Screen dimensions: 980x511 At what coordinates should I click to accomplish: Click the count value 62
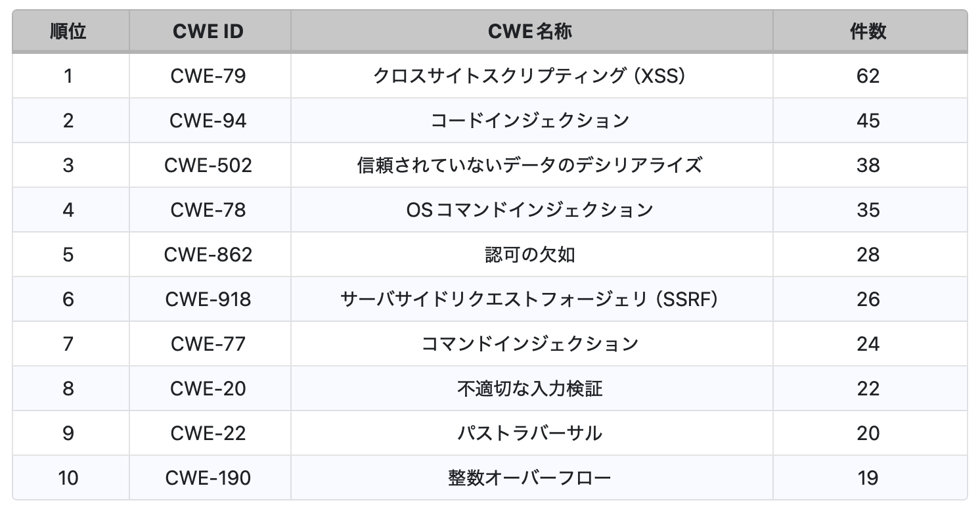click(x=868, y=76)
